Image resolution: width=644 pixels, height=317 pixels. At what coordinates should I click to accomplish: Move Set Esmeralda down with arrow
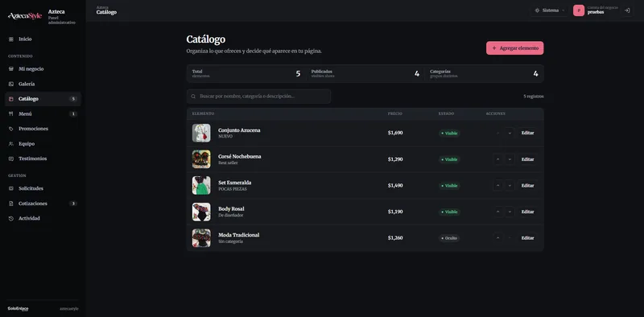(x=510, y=186)
